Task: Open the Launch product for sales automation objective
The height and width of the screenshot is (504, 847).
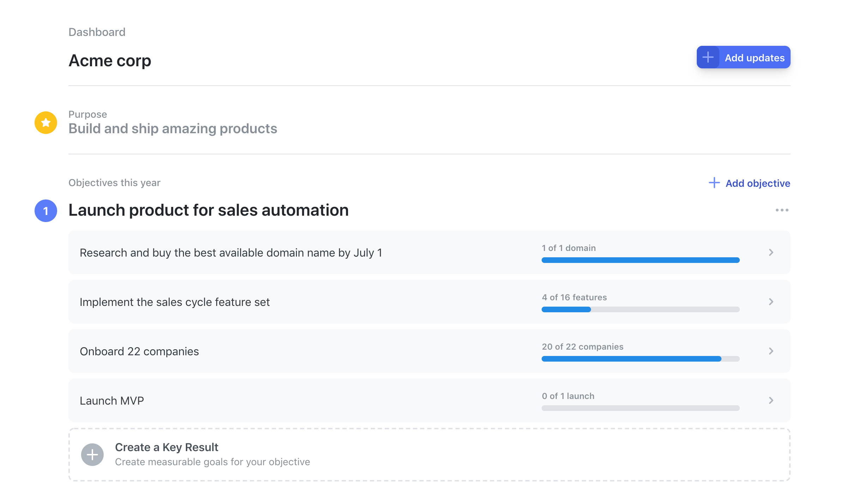Action: click(x=208, y=210)
